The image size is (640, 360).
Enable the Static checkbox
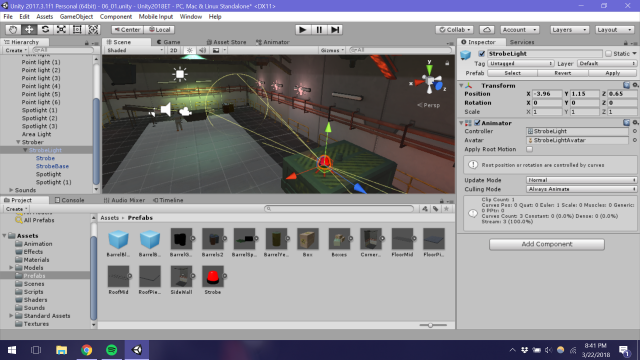pos(609,53)
